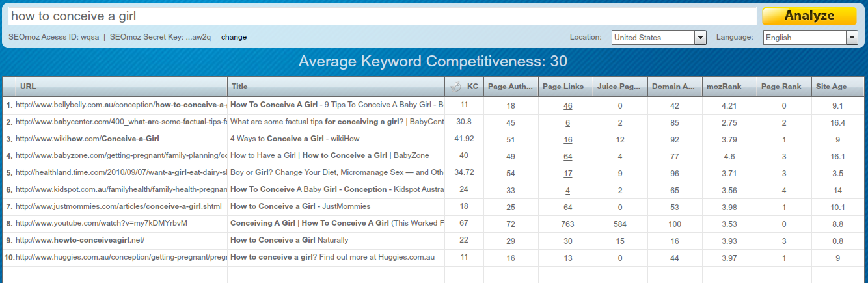The height and width of the screenshot is (283, 868).
Task: Click the huggies.com.au URL cell
Action: (x=122, y=257)
